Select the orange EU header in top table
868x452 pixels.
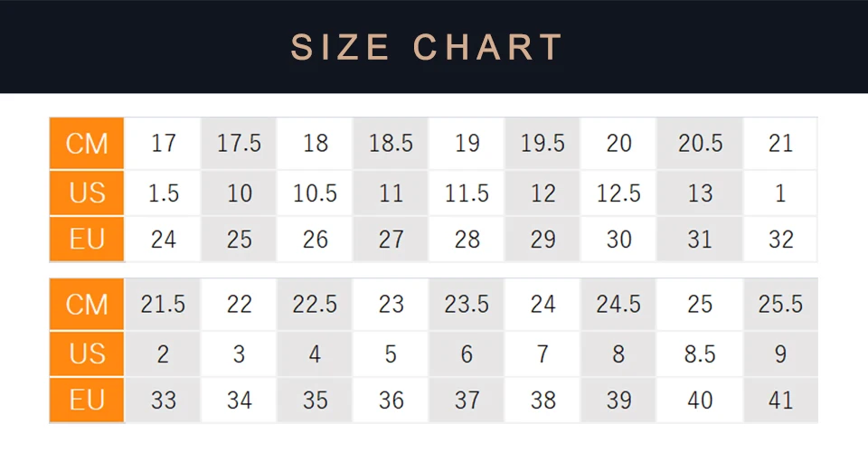click(x=87, y=239)
